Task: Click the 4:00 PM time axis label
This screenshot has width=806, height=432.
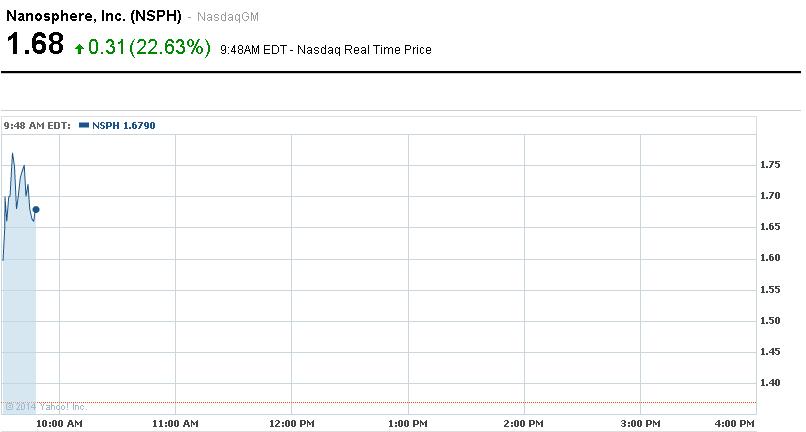Action: (x=735, y=424)
